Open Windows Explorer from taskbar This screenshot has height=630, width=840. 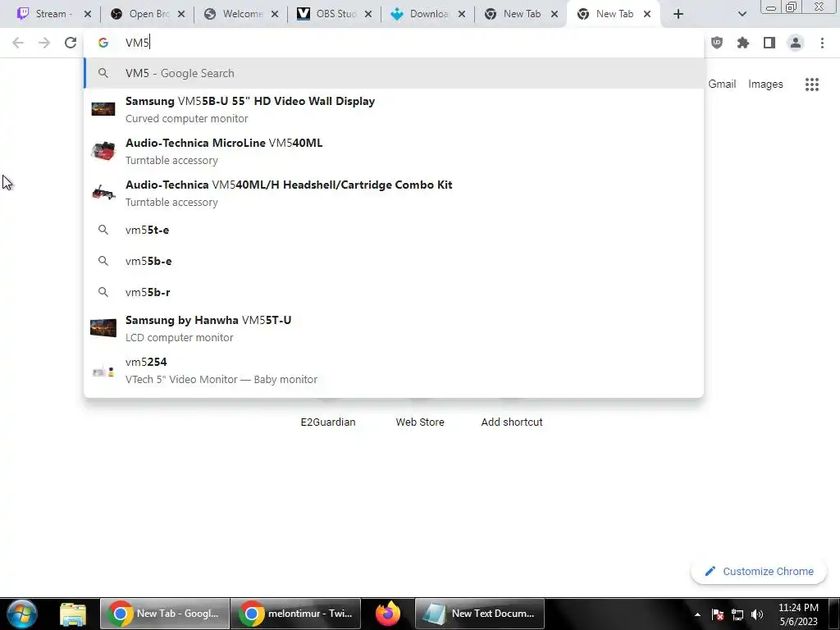click(73, 614)
